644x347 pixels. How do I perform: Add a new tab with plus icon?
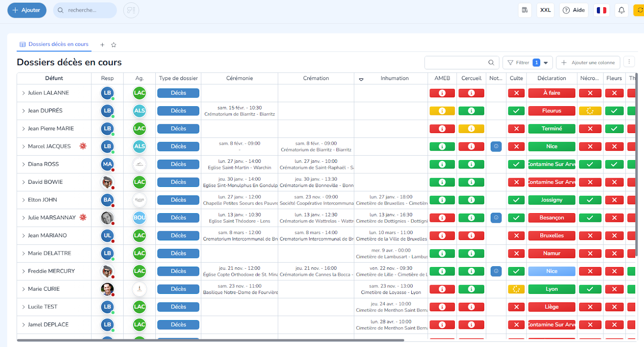coord(102,45)
